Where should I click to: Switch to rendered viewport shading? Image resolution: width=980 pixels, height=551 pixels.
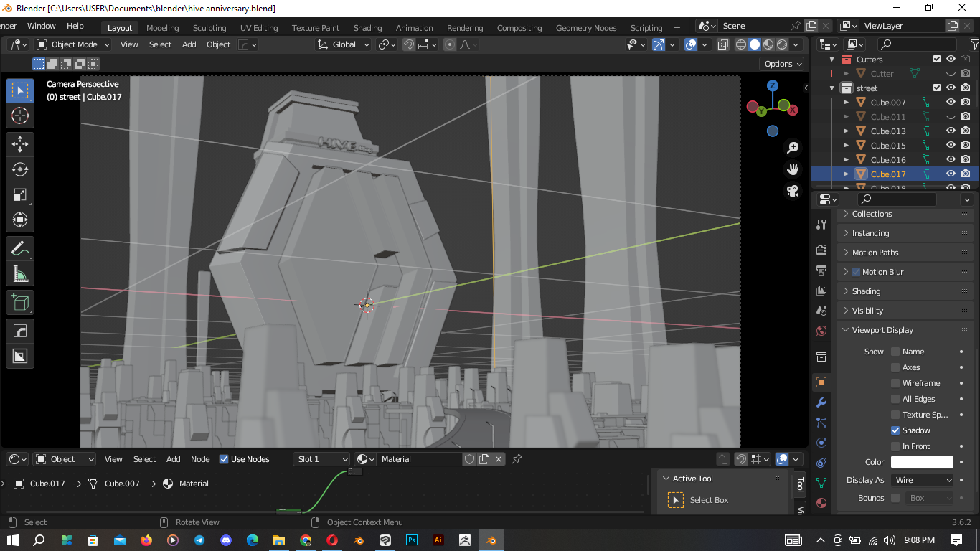(782, 44)
